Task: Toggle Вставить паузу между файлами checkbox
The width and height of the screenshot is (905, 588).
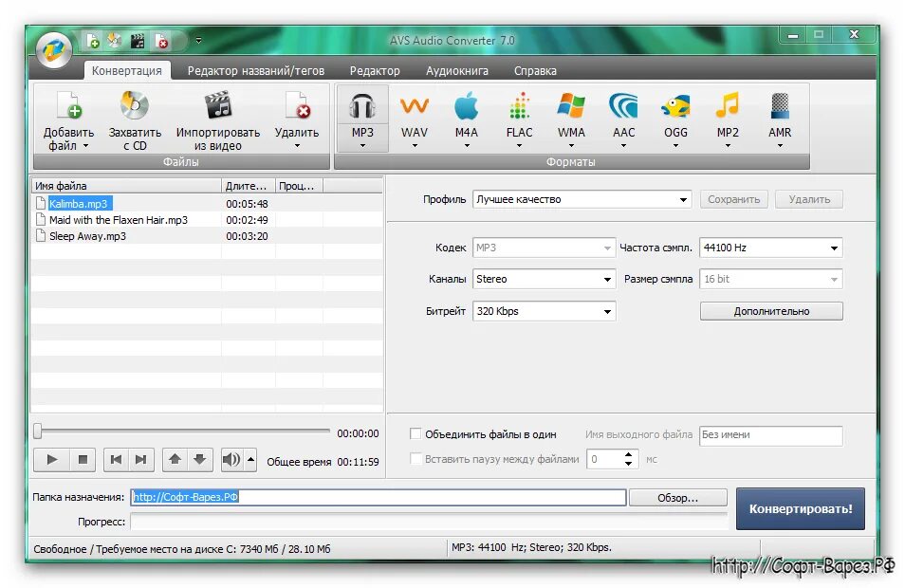Action: coord(415,459)
